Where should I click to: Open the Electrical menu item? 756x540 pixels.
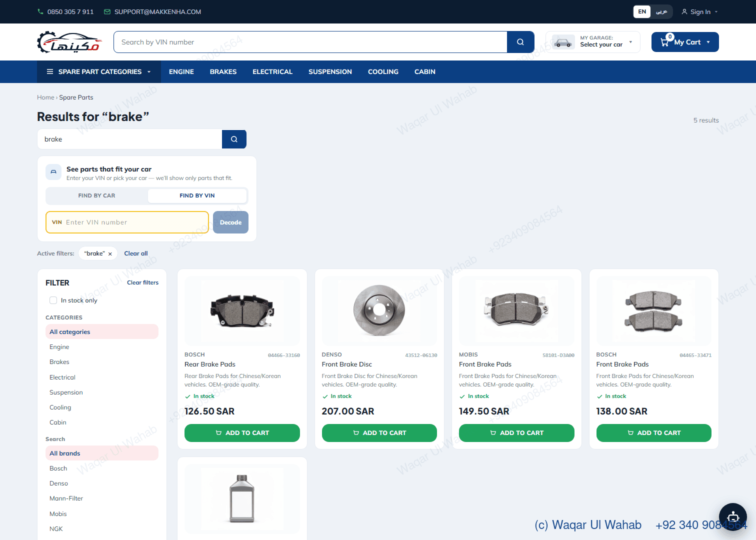pos(272,71)
